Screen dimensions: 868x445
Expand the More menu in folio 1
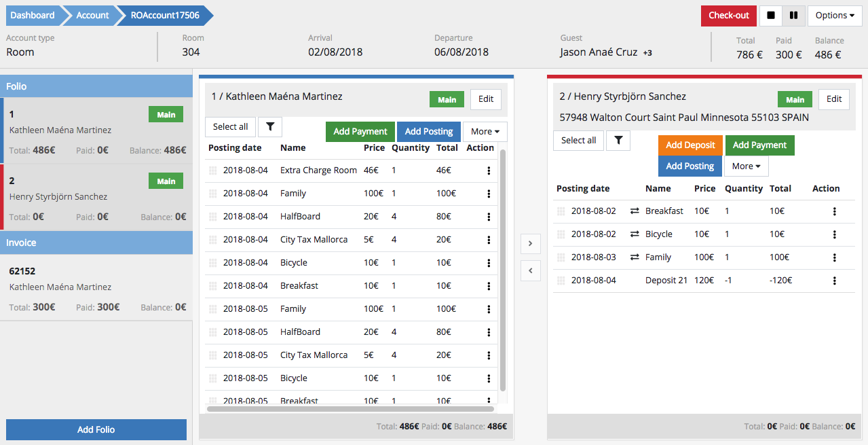pos(485,132)
